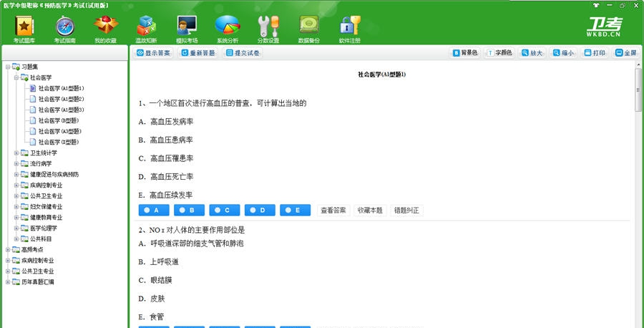This screenshot has width=644, height=328.
Task: Open 社会医学 (A3型题) in tree
Action: 60,131
